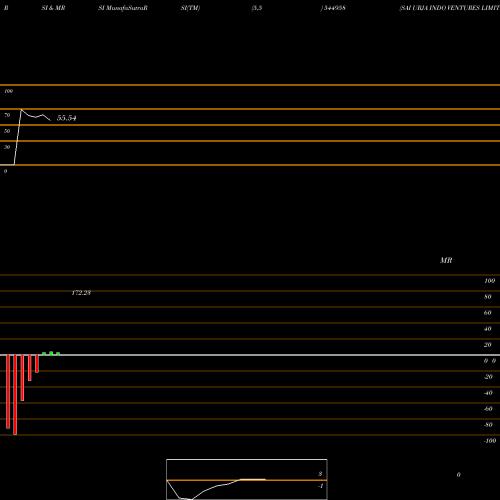Image resolution: width=500 pixels, height=500 pixels.
Task: Click the -1 label inside the inset chart
Action: tap(321, 486)
